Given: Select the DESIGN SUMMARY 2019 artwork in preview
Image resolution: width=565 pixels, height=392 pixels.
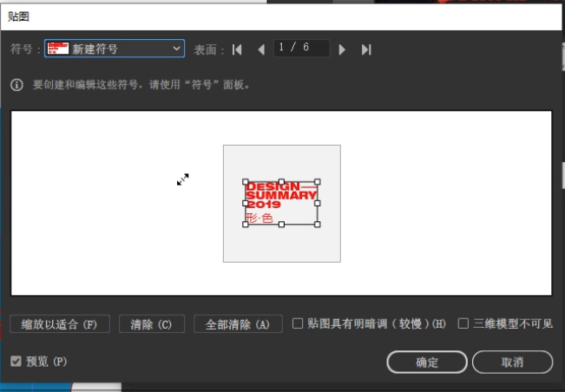Looking at the screenshot, I should pyautogui.click(x=281, y=199).
